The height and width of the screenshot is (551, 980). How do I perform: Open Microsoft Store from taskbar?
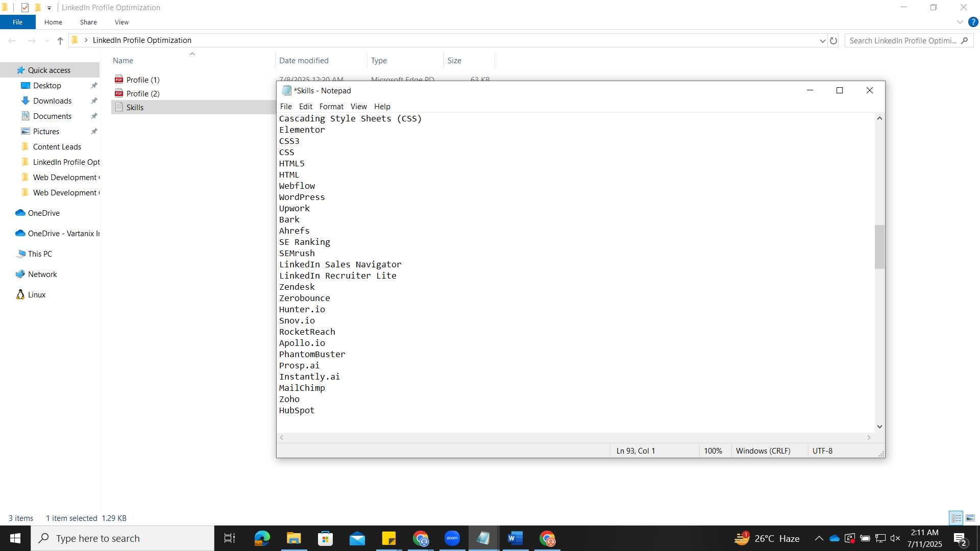point(325,538)
